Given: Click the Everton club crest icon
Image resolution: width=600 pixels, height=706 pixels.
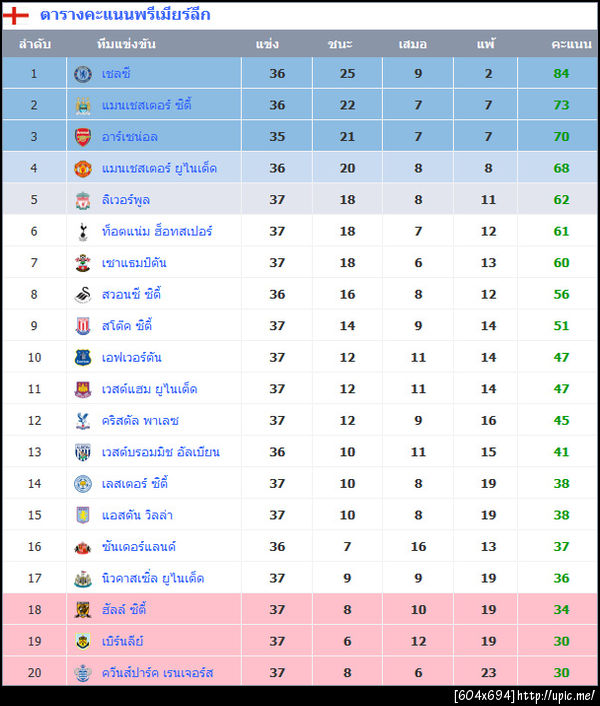Looking at the screenshot, I should (x=83, y=358).
